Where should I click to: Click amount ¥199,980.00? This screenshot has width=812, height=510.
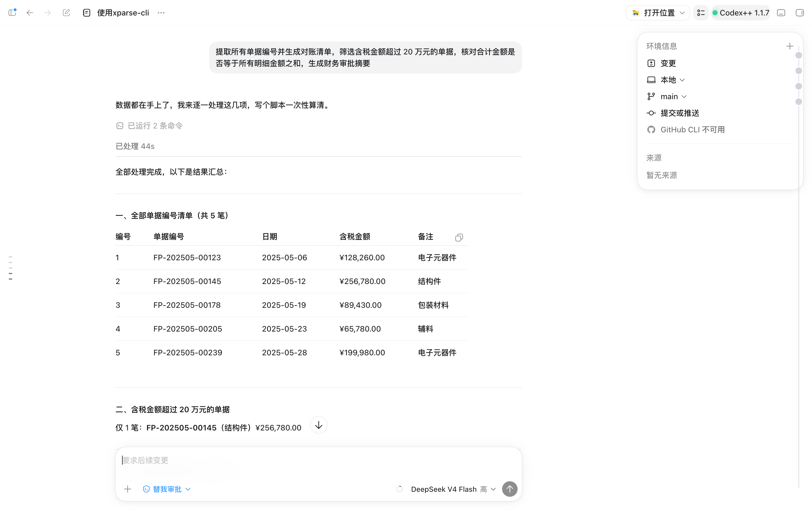tap(362, 353)
